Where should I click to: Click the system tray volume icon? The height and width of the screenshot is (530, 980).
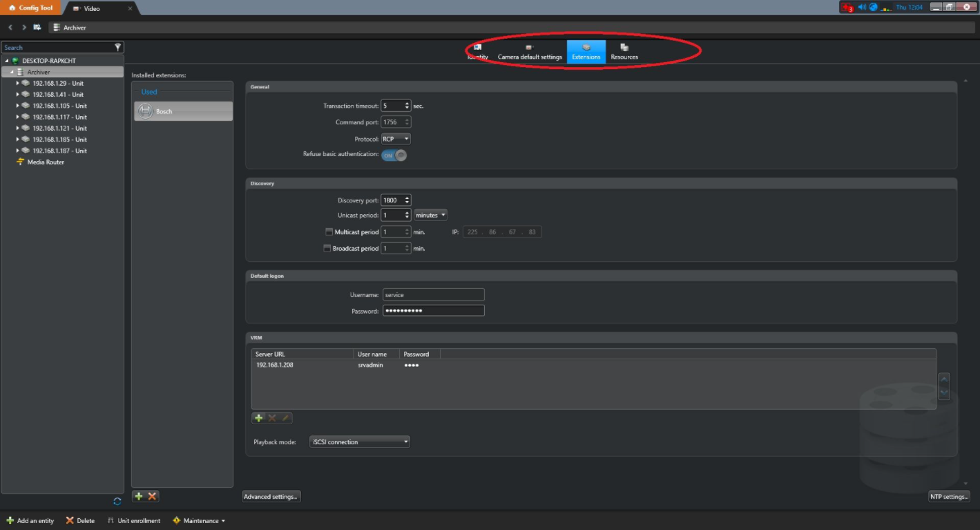pyautogui.click(x=862, y=8)
